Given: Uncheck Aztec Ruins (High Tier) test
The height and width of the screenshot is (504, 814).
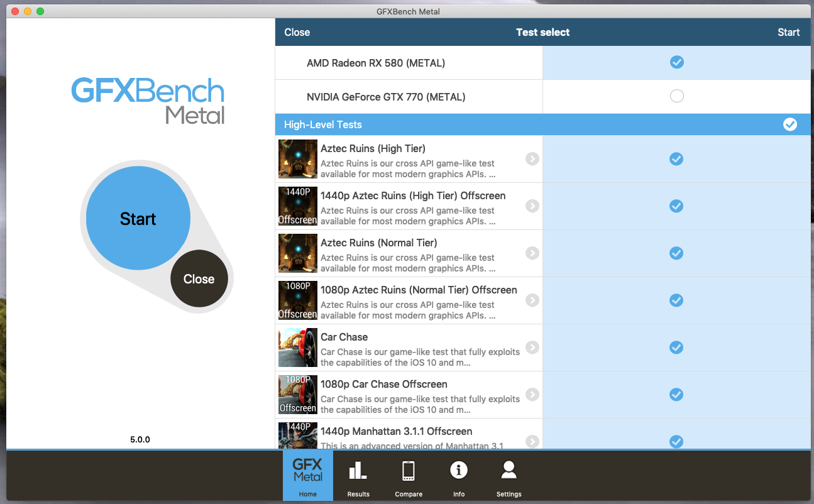Looking at the screenshot, I should tap(676, 159).
